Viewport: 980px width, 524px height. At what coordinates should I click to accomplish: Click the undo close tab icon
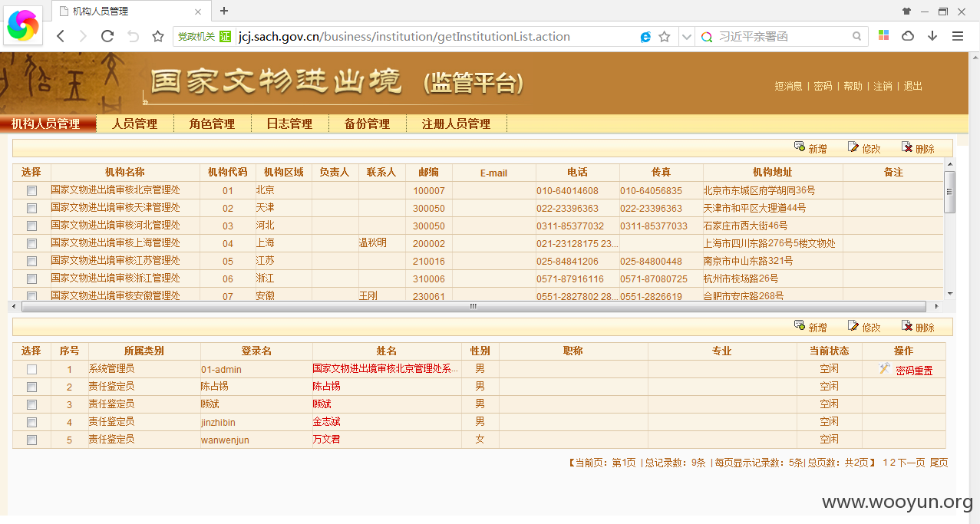tap(133, 36)
